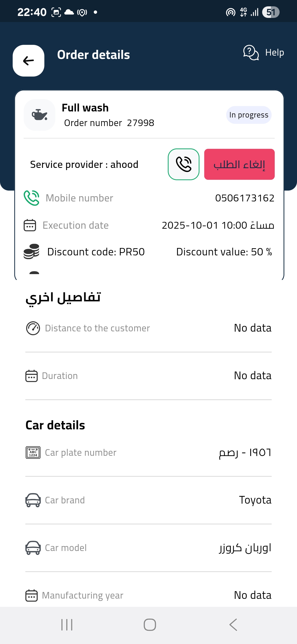Viewport: 297px width, 644px height.
Task: Tap the back arrow button
Action: (29, 61)
